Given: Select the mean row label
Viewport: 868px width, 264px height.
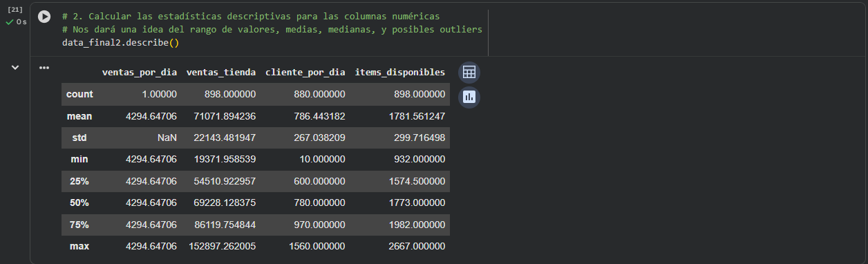Looking at the screenshot, I should click(79, 116).
